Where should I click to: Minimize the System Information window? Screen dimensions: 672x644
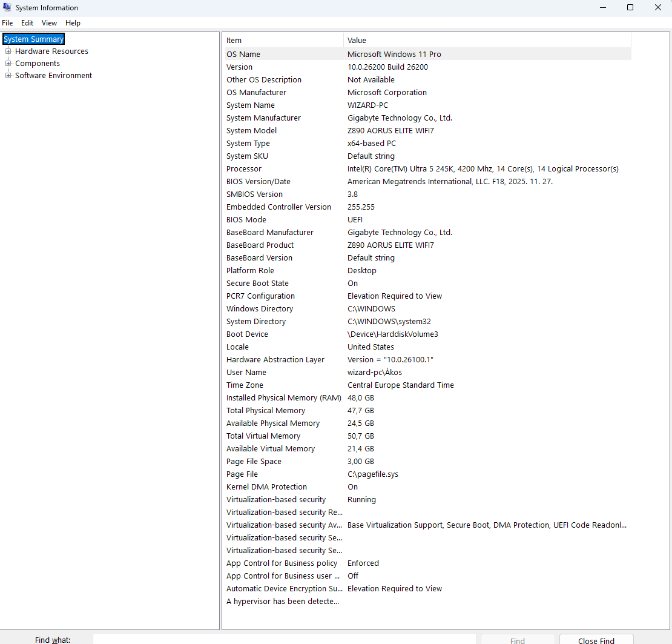coord(602,8)
